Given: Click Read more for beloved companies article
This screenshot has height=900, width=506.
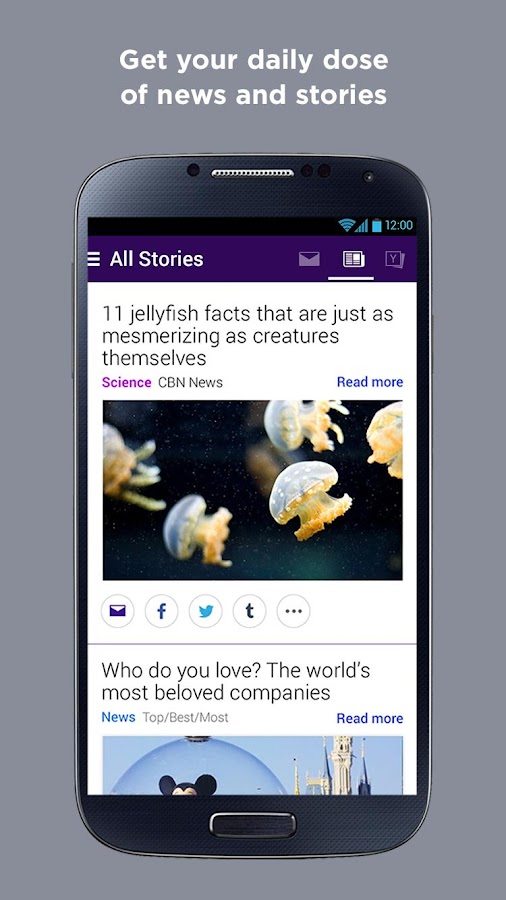Looking at the screenshot, I should 369,718.
